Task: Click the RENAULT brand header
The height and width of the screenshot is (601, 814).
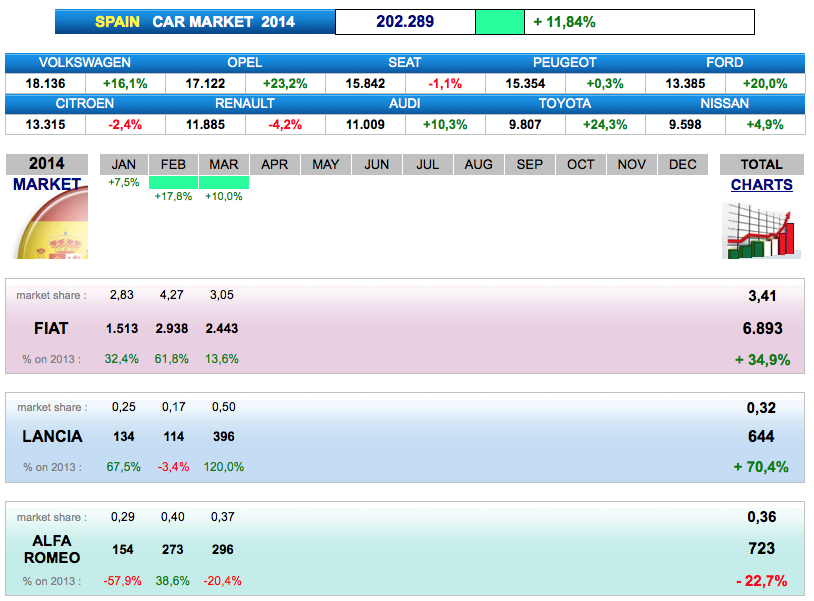Action: coord(245,104)
